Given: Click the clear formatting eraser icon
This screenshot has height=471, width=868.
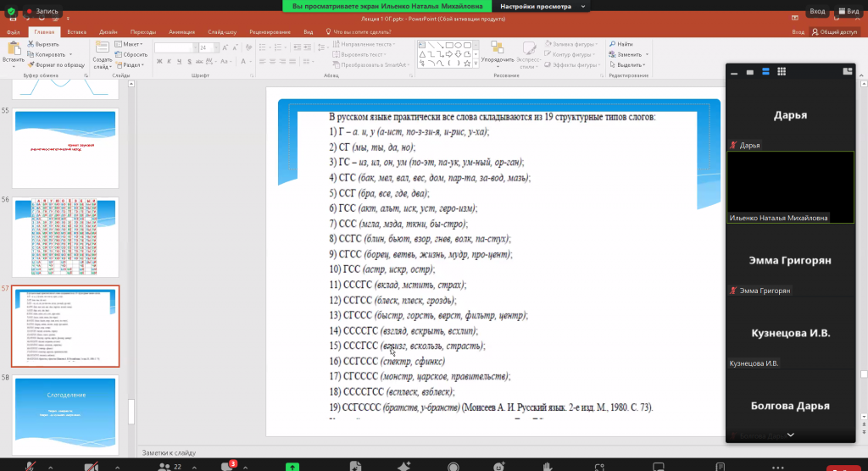Looking at the screenshot, I should tap(248, 47).
